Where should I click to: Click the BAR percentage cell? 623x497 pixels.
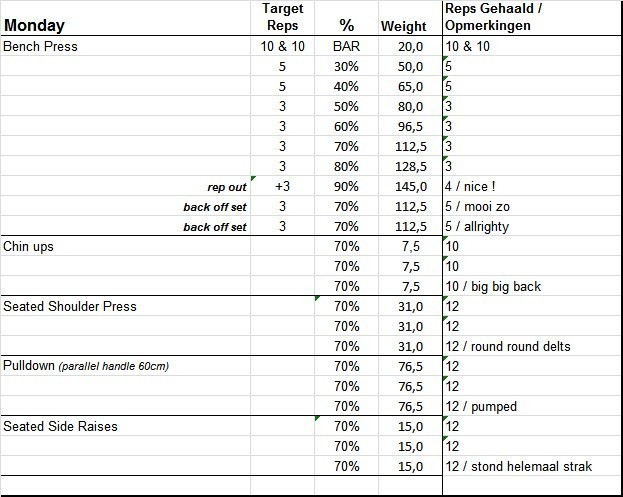tap(346, 46)
